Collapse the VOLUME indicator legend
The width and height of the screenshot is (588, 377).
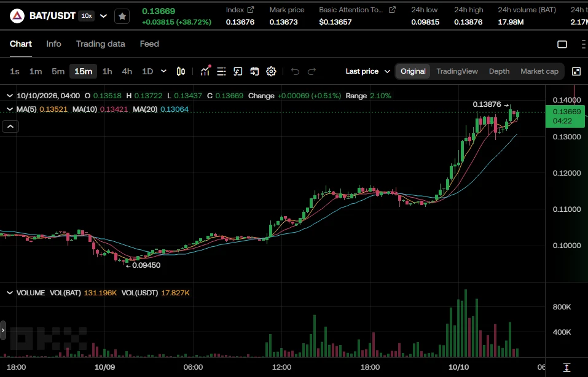click(10, 293)
